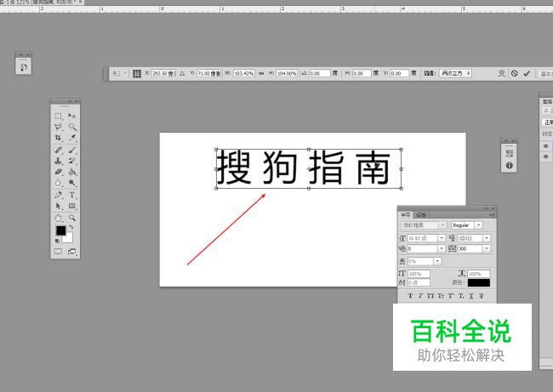Click the background color swatch in toolbox
Screen dimensions: 553x392
coord(69,239)
